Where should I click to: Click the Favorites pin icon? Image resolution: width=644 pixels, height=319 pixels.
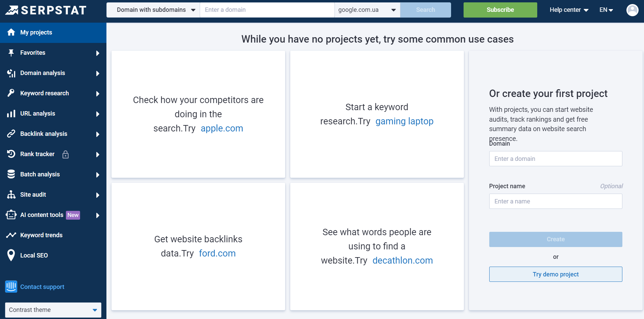(11, 53)
